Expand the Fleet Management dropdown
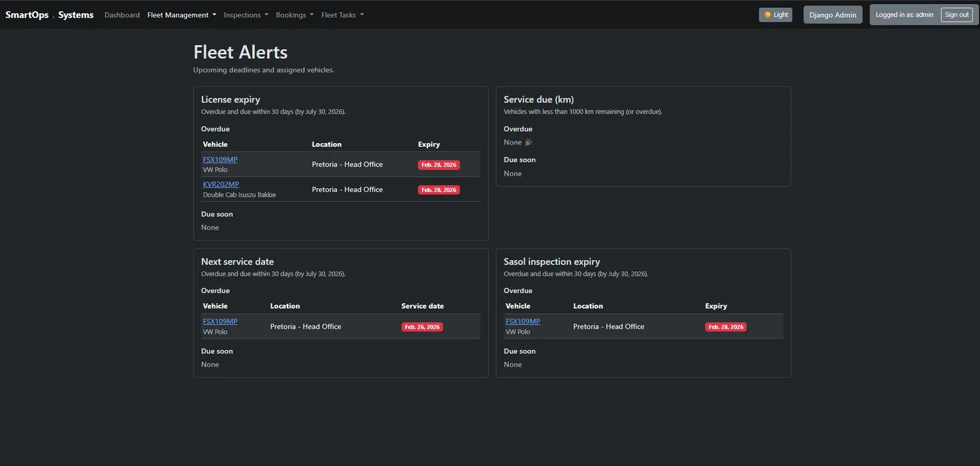The height and width of the screenshot is (466, 980). pyautogui.click(x=182, y=15)
